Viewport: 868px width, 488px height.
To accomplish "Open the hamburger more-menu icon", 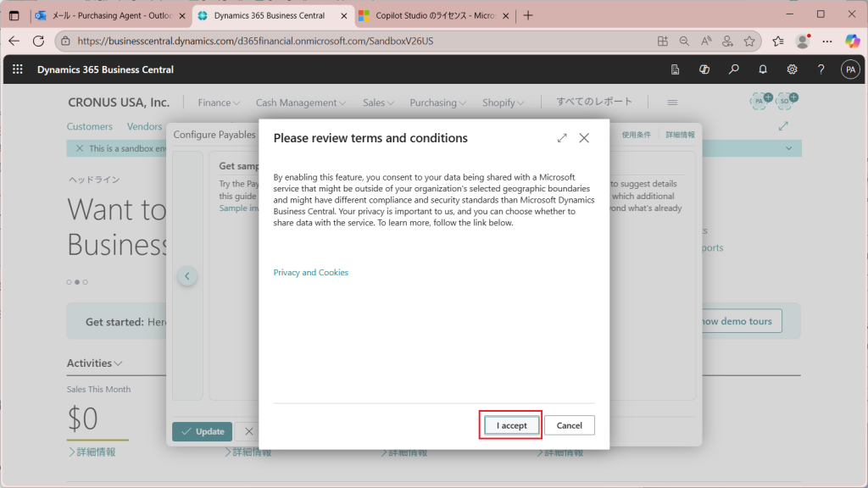I will click(672, 103).
